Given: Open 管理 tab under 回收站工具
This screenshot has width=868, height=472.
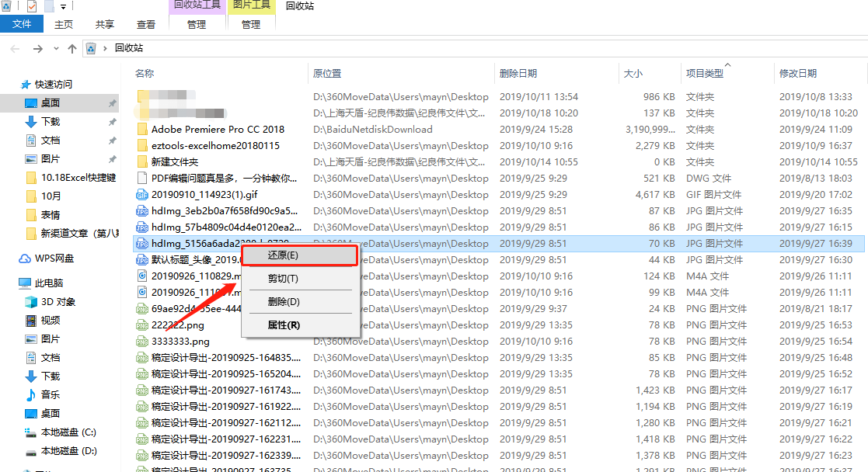Looking at the screenshot, I should click(x=197, y=24).
